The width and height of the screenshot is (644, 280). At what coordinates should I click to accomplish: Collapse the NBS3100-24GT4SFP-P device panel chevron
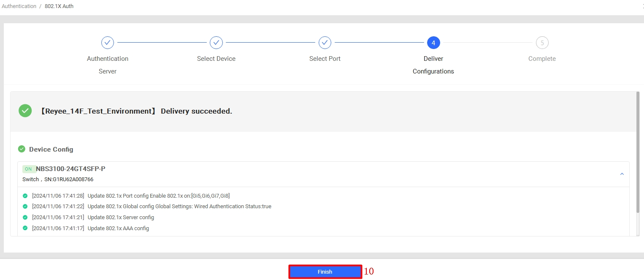[622, 174]
